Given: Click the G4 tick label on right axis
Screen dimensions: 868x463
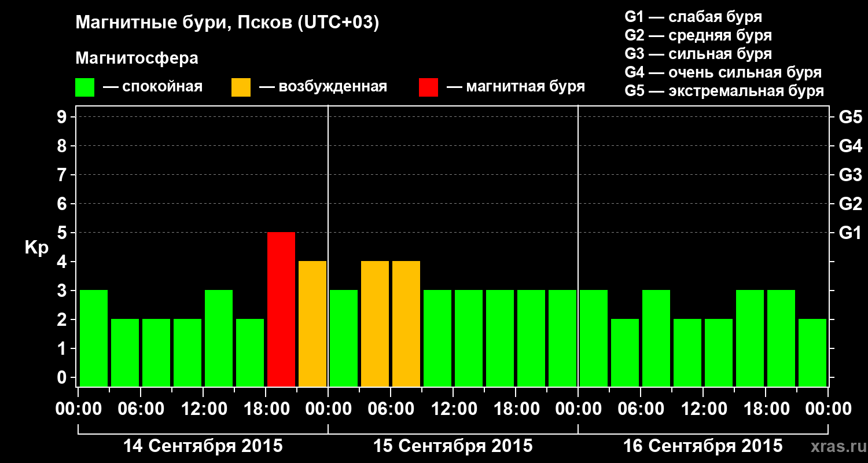Looking at the screenshot, I should coord(850,146).
